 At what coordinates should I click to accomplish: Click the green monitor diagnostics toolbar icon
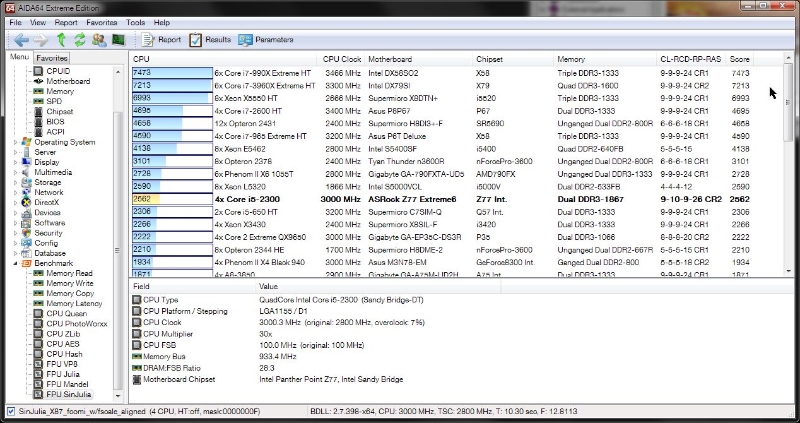(x=118, y=40)
